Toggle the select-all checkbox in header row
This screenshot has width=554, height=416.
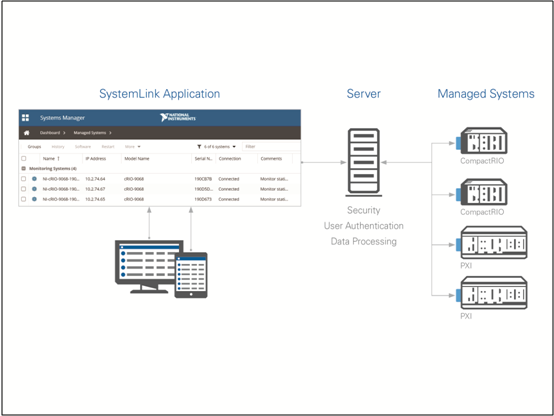24,158
